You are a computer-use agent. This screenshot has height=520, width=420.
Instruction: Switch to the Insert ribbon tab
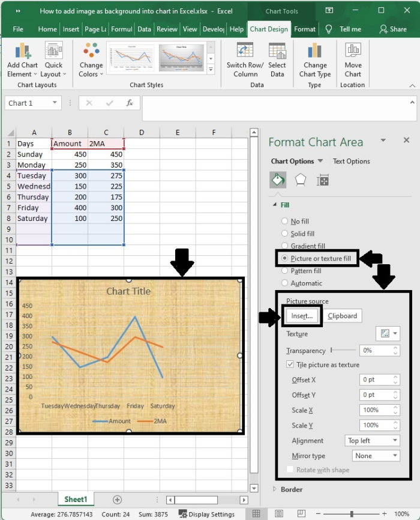click(71, 29)
